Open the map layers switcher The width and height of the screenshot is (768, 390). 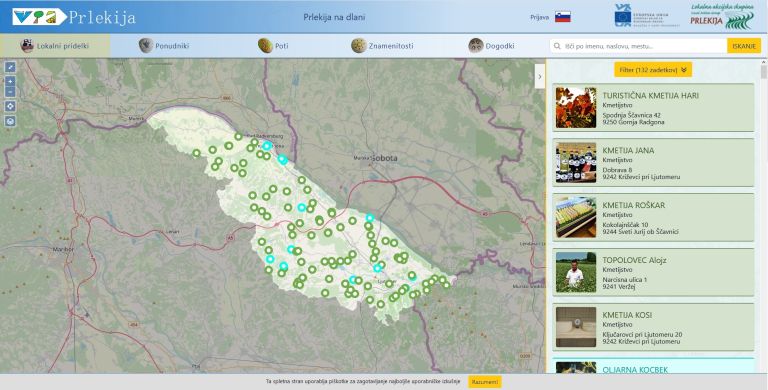(x=10, y=121)
